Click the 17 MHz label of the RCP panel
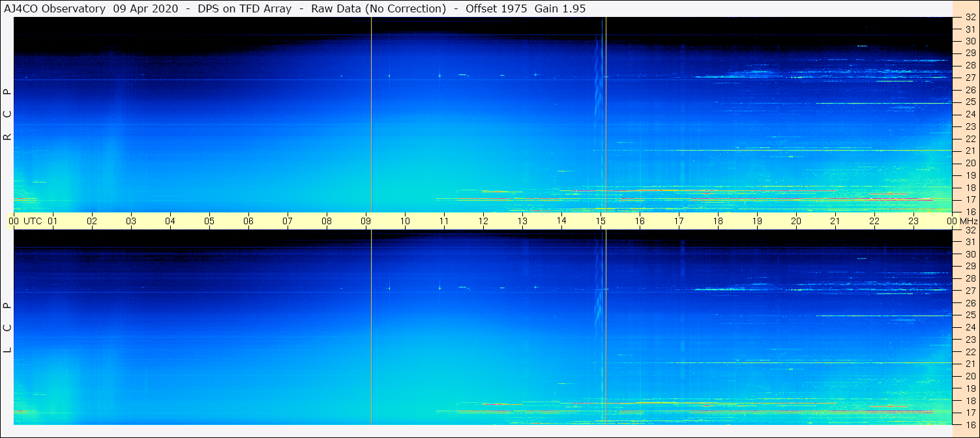980x438 pixels. point(970,199)
